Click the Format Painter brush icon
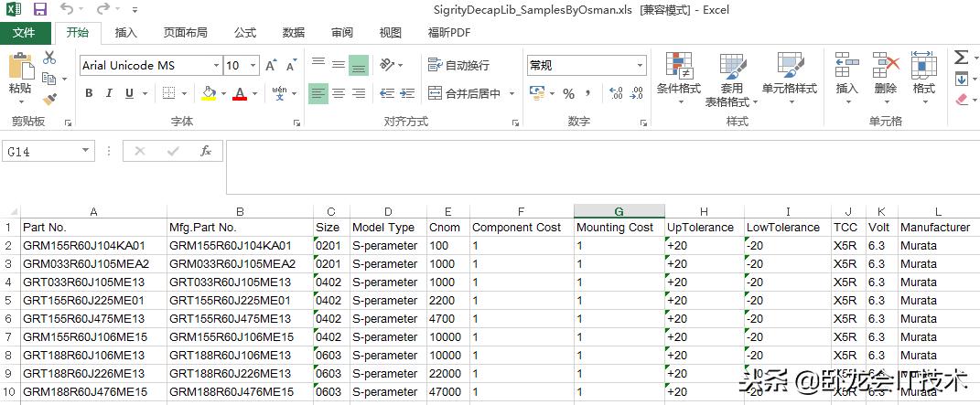Screen dimensions: 980x405 (50, 100)
